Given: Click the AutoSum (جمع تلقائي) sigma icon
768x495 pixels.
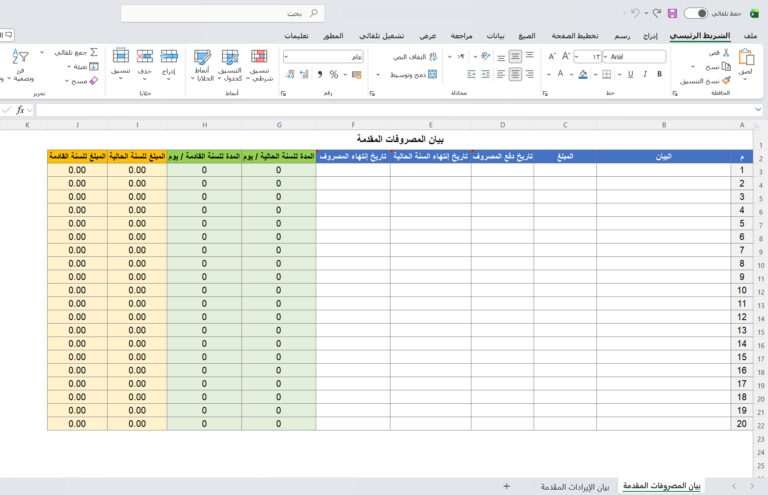Looking at the screenshot, I should click(x=94, y=52).
